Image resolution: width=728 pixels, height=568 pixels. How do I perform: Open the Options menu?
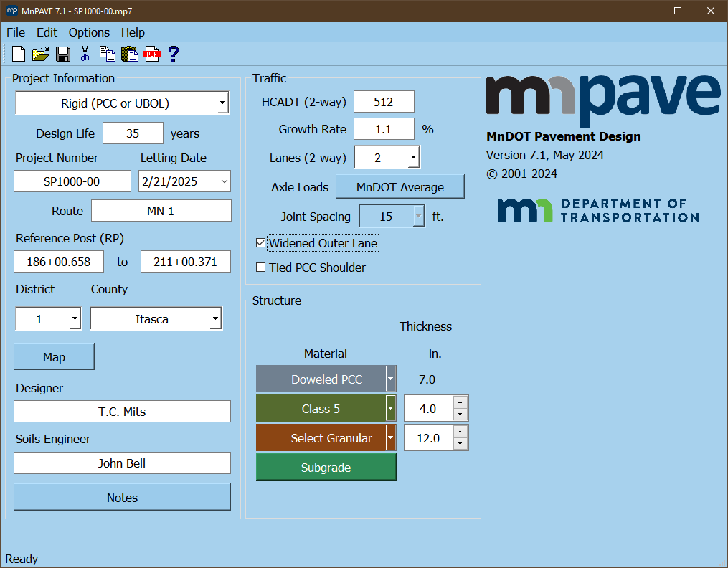tap(89, 32)
